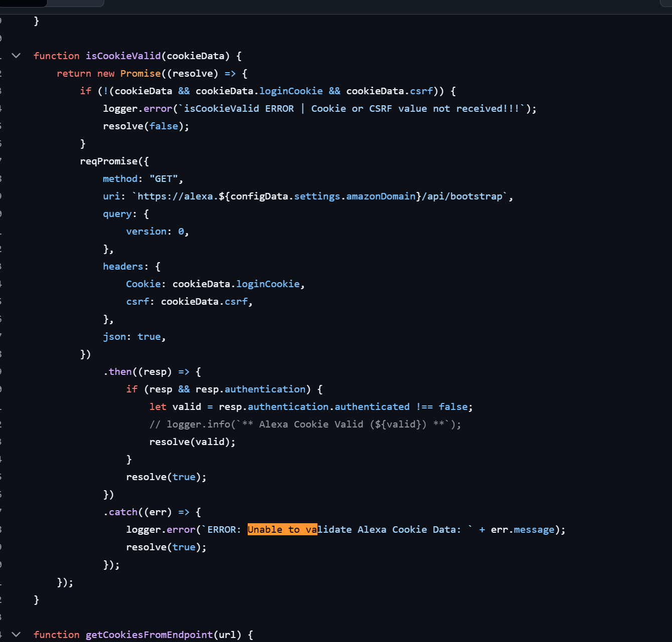Click the resolve(false) call
The image size is (672, 642).
pos(145,126)
